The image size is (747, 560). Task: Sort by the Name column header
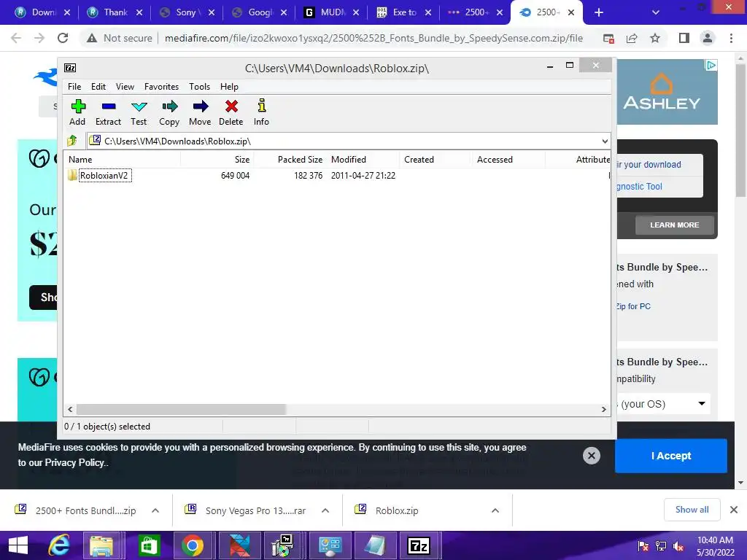(x=122, y=160)
